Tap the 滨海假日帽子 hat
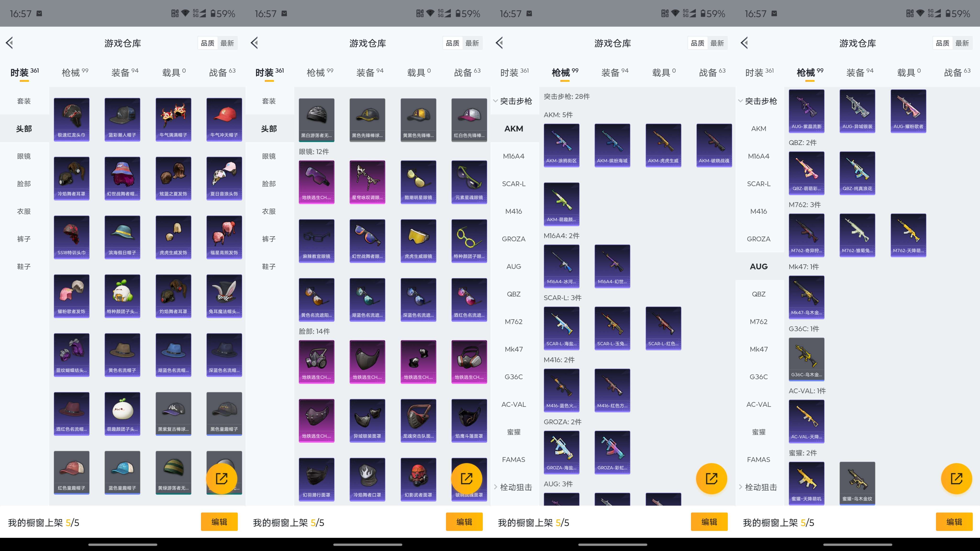Image resolution: width=980 pixels, height=551 pixels. 122,238
